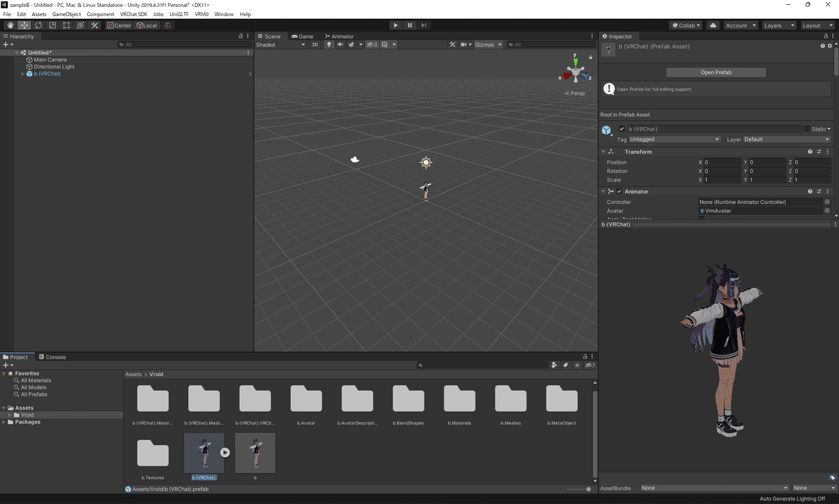
Task: Toggle hidden packages visibility in Project
Action: point(589,365)
